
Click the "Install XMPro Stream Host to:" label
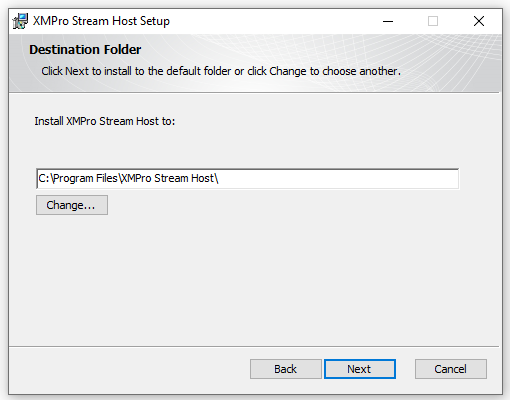coord(105,121)
